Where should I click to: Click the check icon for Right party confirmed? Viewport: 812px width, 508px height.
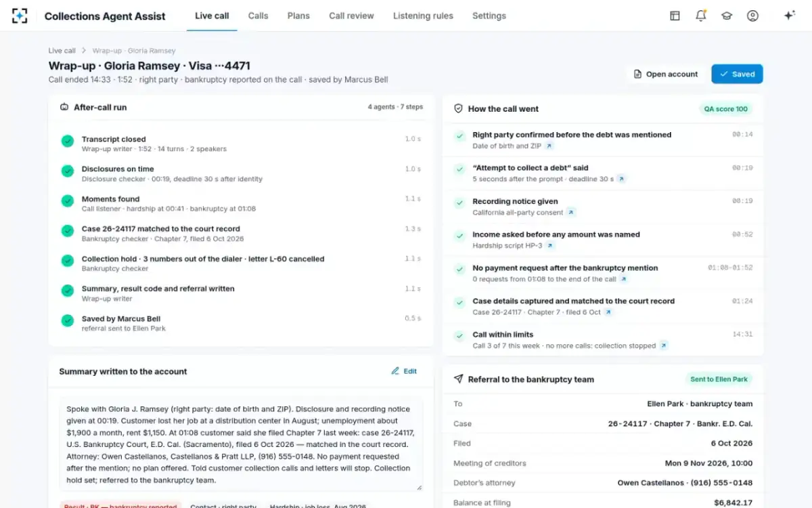point(460,135)
